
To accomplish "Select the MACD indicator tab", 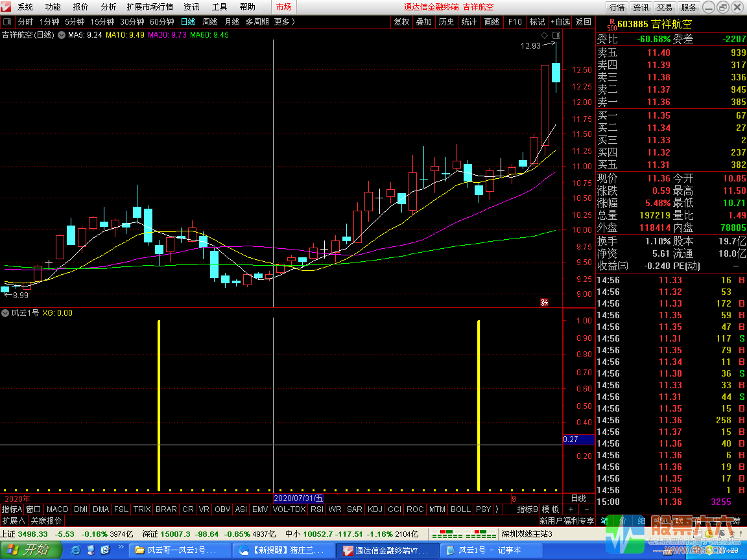I will pos(58,509).
